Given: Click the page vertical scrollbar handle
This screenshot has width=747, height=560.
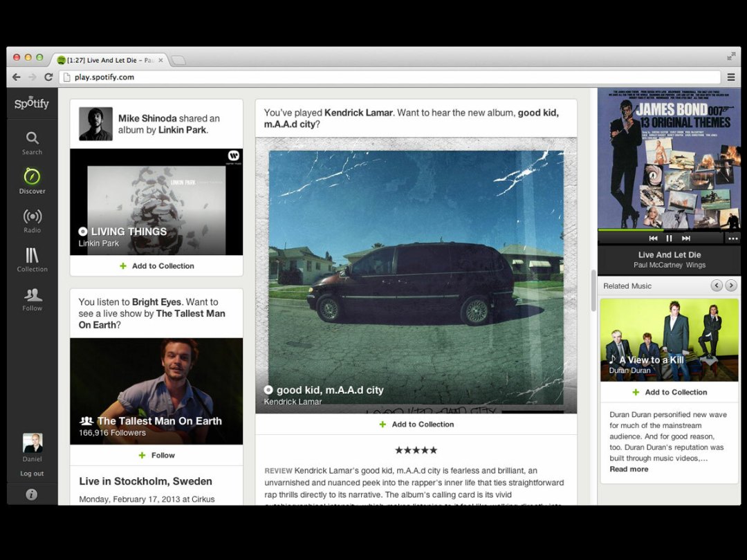Looking at the screenshot, I should tap(593, 290).
